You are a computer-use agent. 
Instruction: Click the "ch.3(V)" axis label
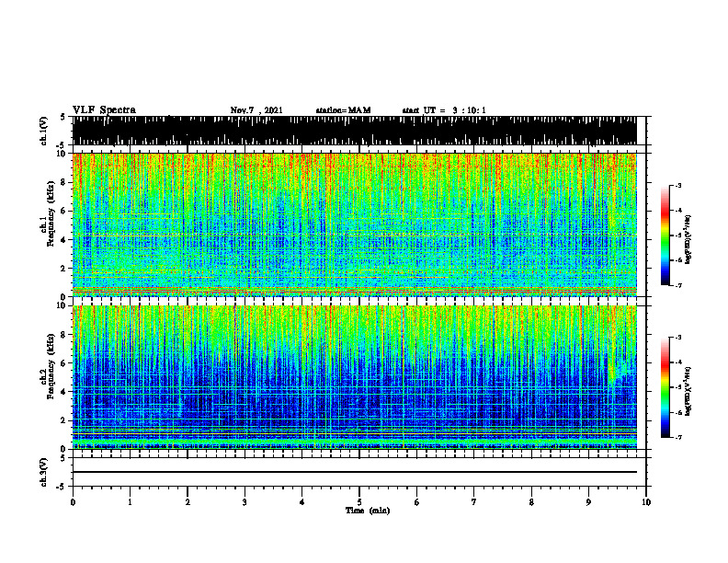click(44, 472)
